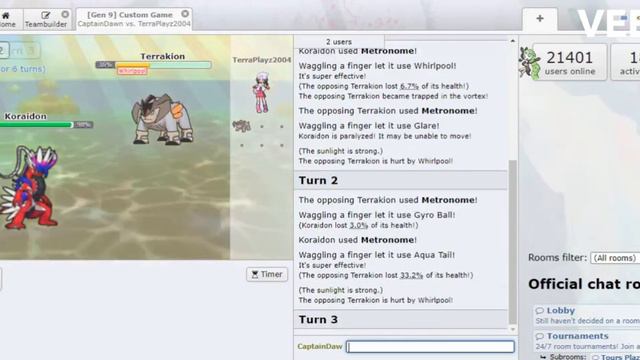Click the battle log scrollbar thumb
This screenshot has width=640, height=360.
(513, 242)
